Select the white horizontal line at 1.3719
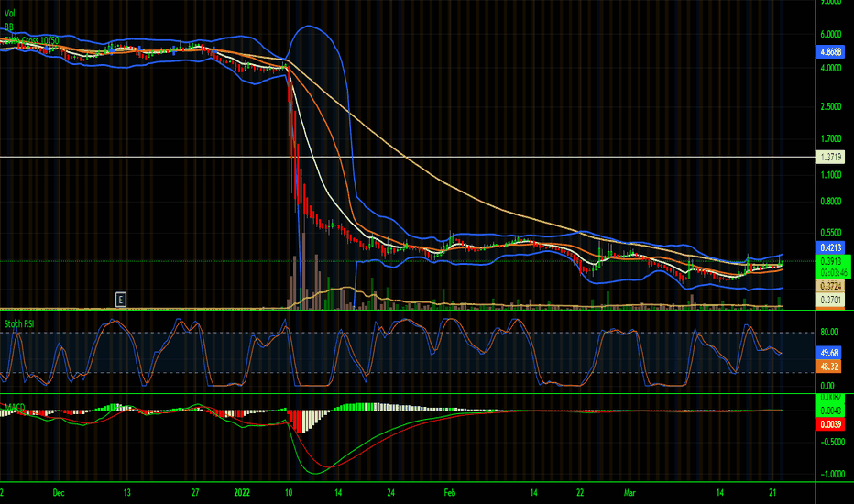The width and height of the screenshot is (854, 504). (408, 157)
